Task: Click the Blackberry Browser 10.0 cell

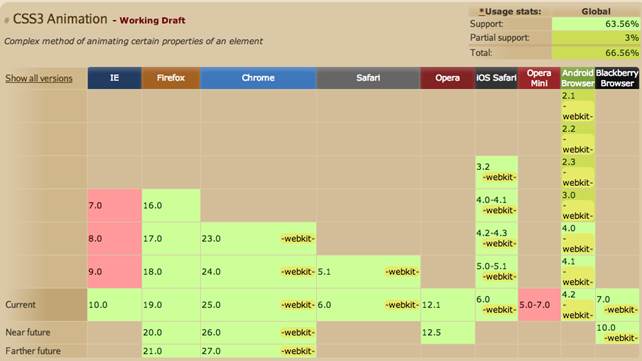Action: tap(617, 332)
